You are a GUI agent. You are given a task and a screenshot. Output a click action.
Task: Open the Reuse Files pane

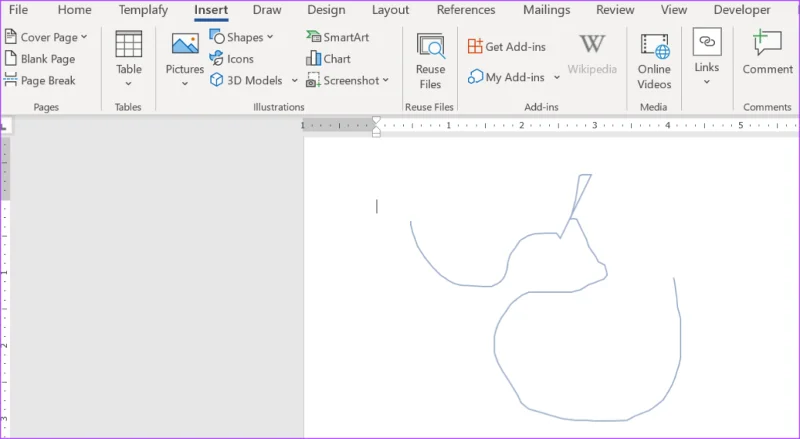pyautogui.click(x=430, y=61)
